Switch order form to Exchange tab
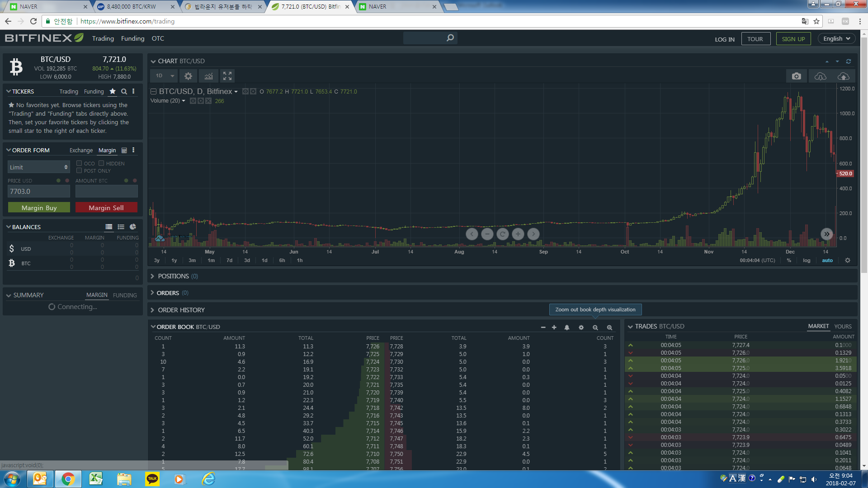 (81, 150)
